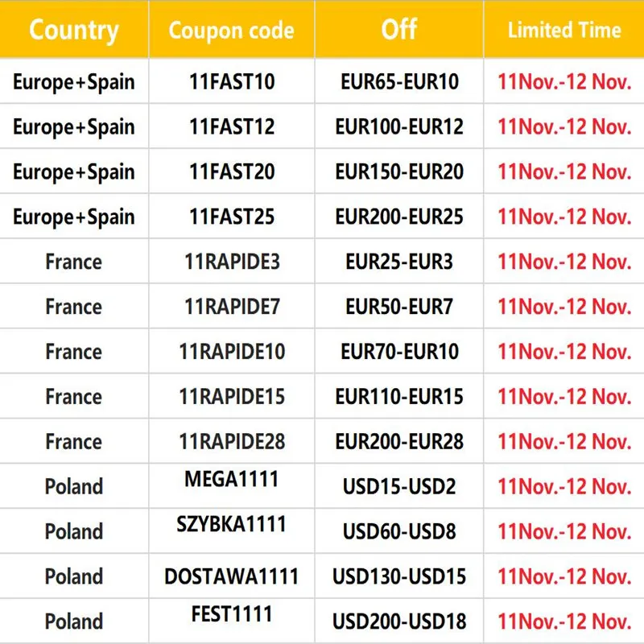Pick coupon code 11FAST25
The height and width of the screenshot is (644, 644).
232,217
